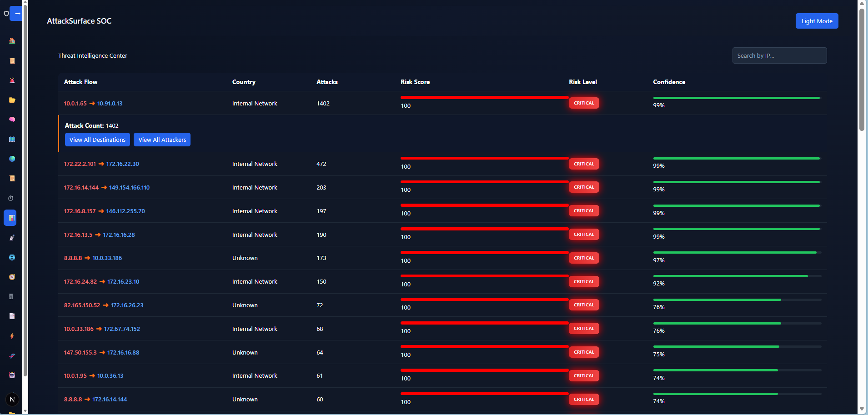
Task: Click the folder icon between siren and brain
Action: [12, 100]
